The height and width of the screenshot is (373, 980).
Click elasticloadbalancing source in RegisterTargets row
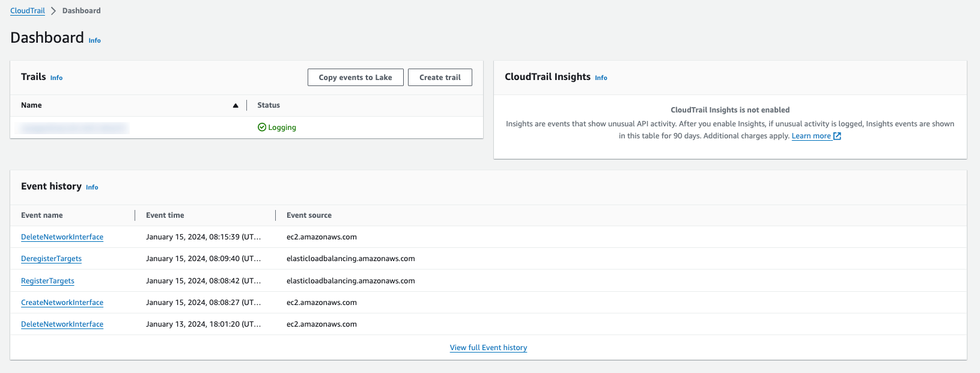click(351, 281)
